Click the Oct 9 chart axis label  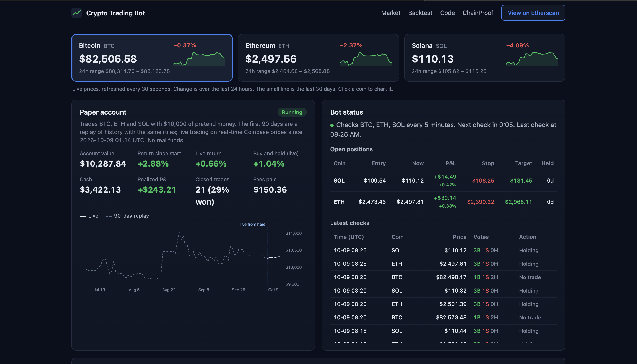273,290
